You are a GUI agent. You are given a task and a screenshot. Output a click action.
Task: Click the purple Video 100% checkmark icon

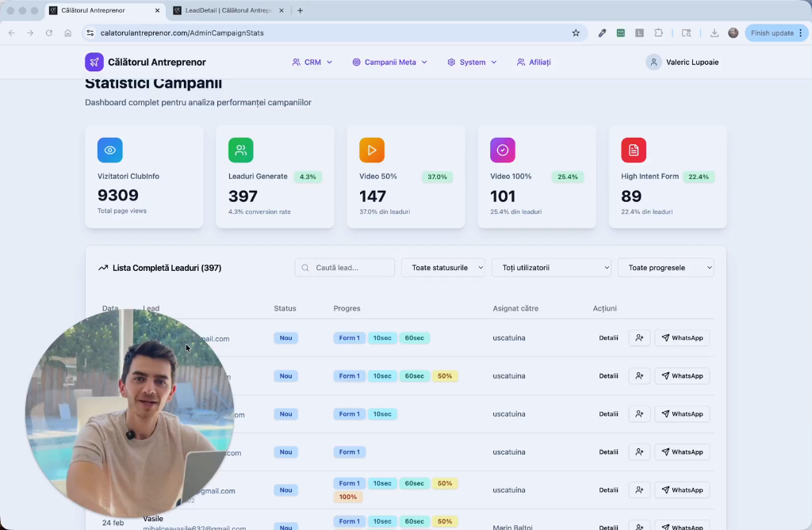click(x=503, y=150)
